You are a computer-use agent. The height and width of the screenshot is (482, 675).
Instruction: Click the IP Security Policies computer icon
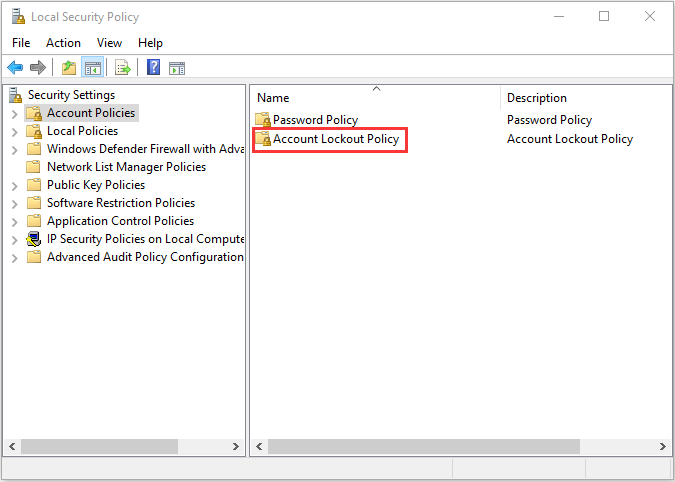click(34, 239)
